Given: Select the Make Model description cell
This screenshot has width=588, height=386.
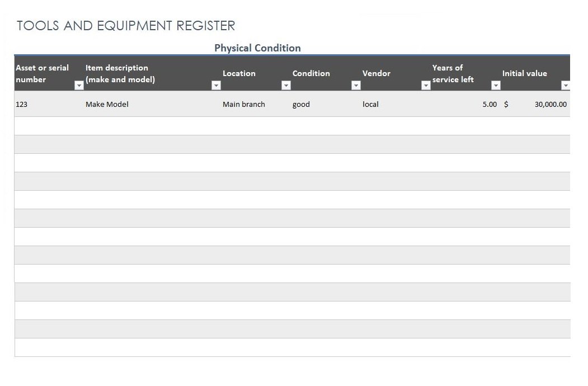Looking at the screenshot, I should click(x=107, y=104).
